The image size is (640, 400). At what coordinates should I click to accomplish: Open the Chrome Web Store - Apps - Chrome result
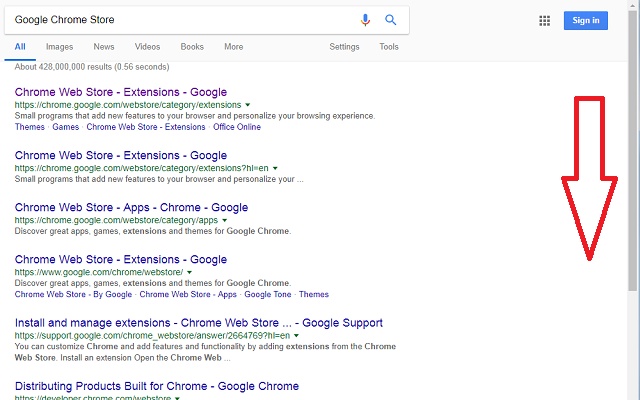(x=131, y=207)
